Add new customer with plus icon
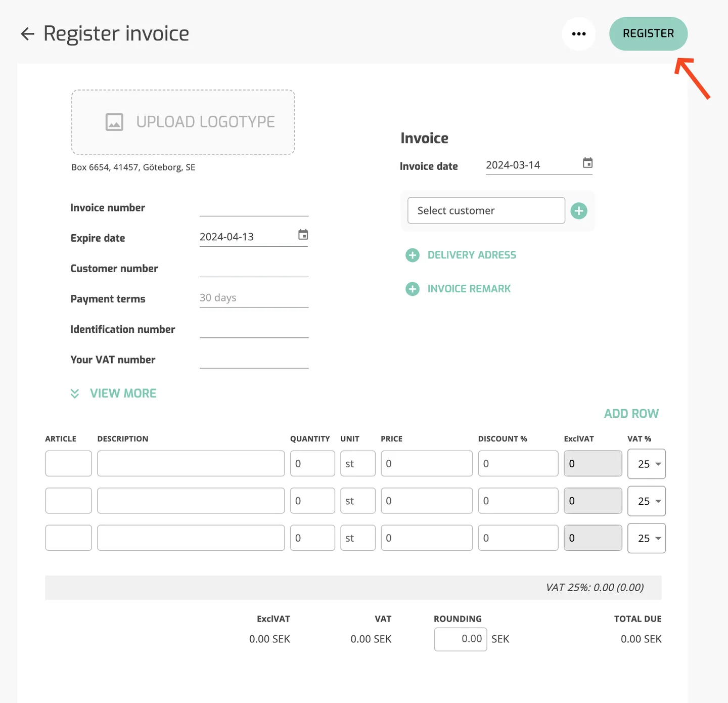This screenshot has width=728, height=703. click(579, 211)
